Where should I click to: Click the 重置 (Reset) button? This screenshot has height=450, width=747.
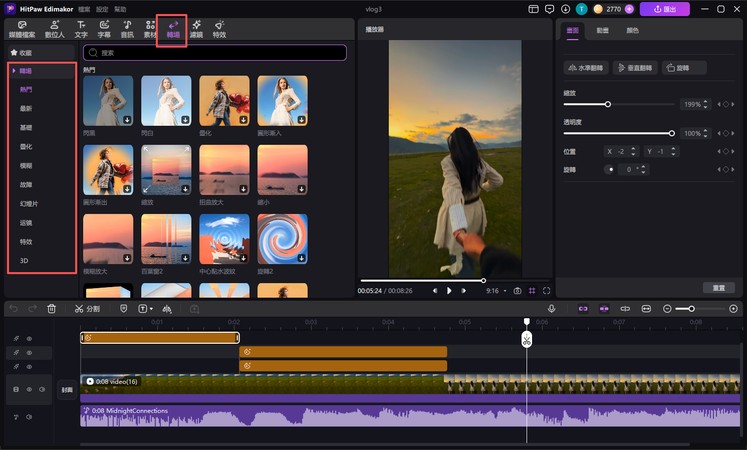coord(718,287)
